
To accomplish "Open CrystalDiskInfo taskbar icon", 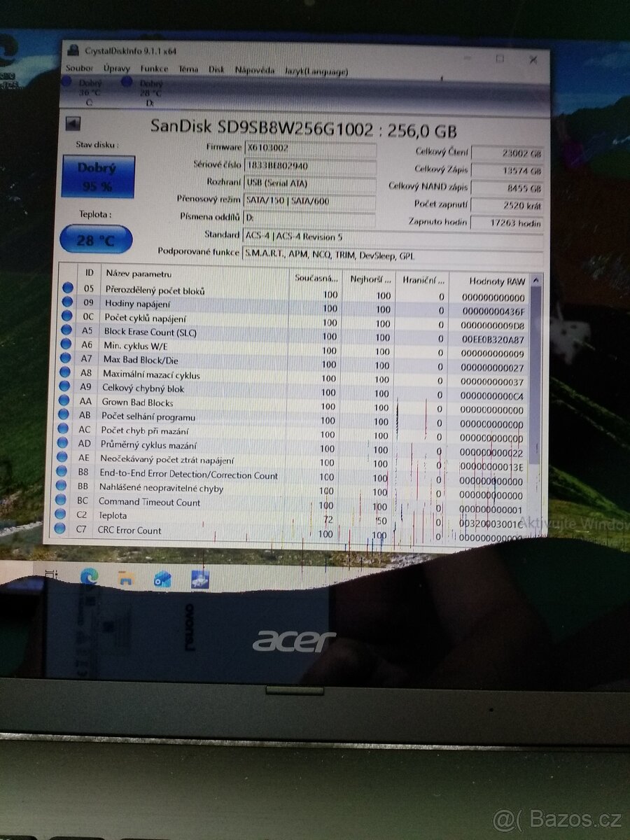I will 200,579.
